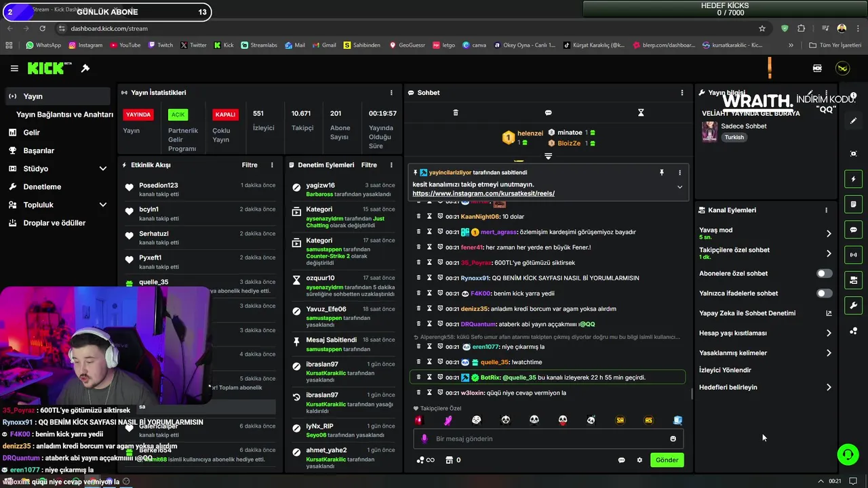
Task: Click the broadcast signal icon in right sidebar
Action: 854,255
